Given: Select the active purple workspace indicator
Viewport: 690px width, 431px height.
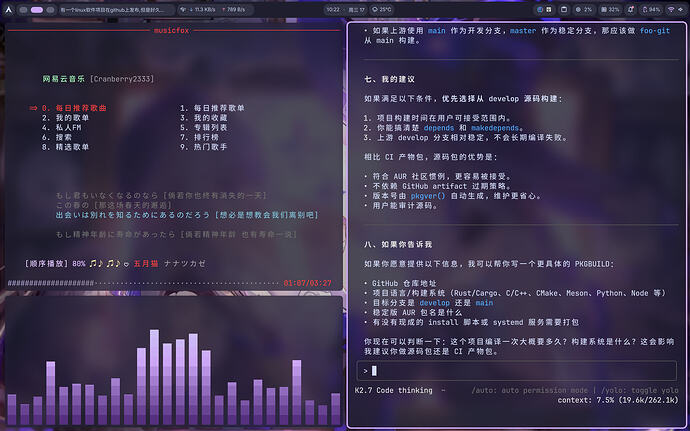Looking at the screenshot, I should (37, 10).
